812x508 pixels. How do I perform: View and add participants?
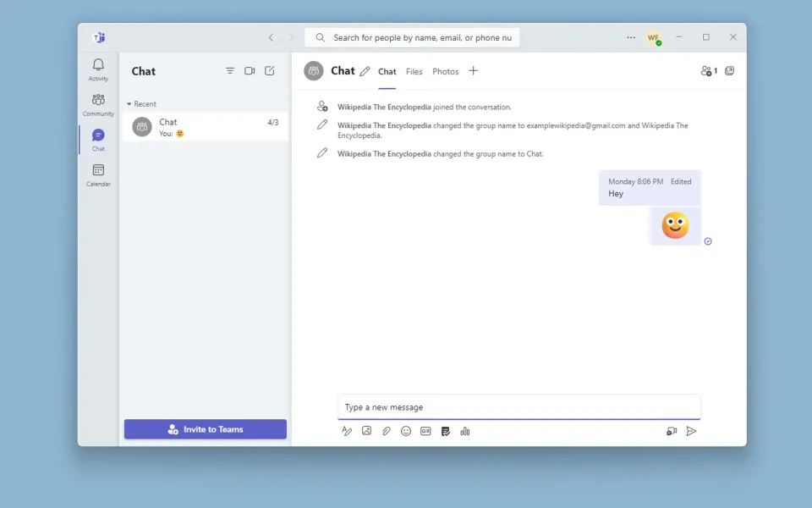709,71
